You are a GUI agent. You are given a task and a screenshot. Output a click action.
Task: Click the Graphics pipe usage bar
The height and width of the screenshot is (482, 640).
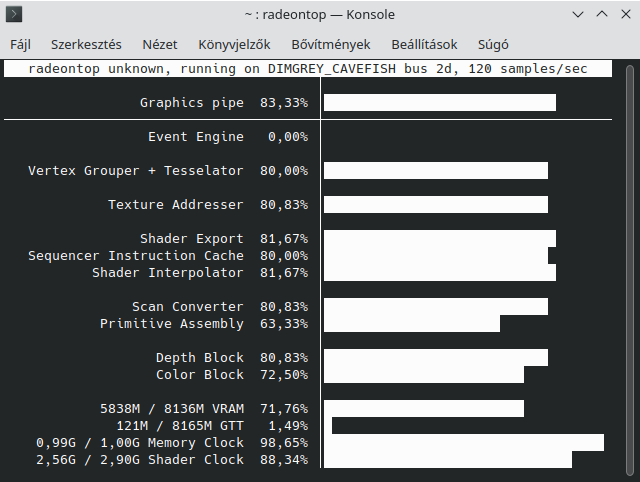click(439, 102)
